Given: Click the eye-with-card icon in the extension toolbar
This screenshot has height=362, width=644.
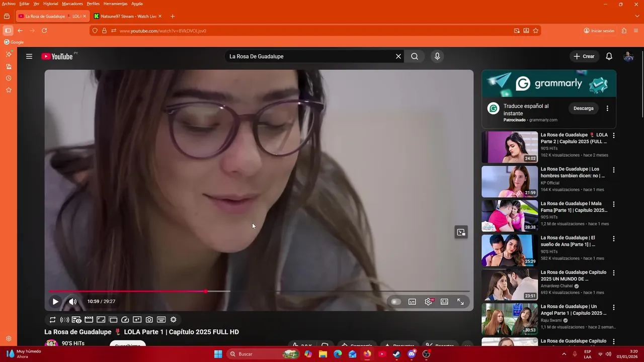Looking at the screenshot, I should [x=76, y=320].
